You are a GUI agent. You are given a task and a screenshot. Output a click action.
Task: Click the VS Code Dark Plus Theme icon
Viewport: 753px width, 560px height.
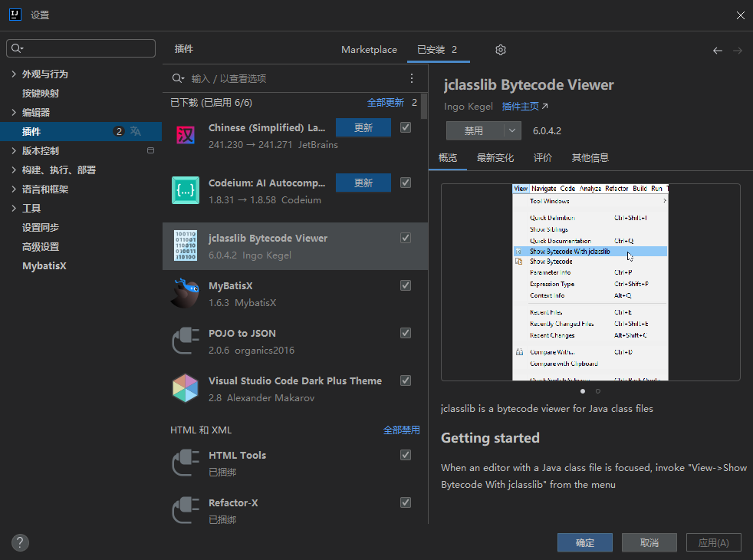[x=186, y=388]
